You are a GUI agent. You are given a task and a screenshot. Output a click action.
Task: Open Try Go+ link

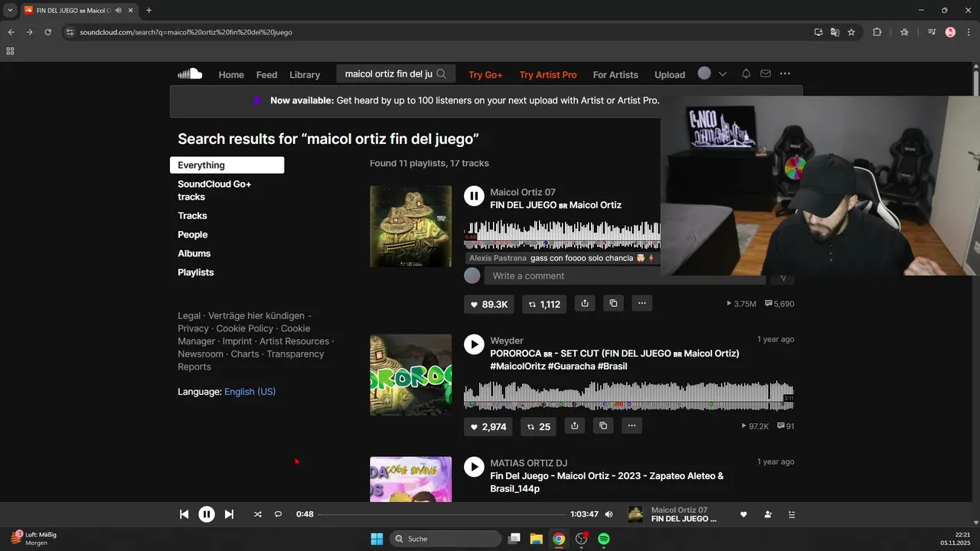[485, 74]
